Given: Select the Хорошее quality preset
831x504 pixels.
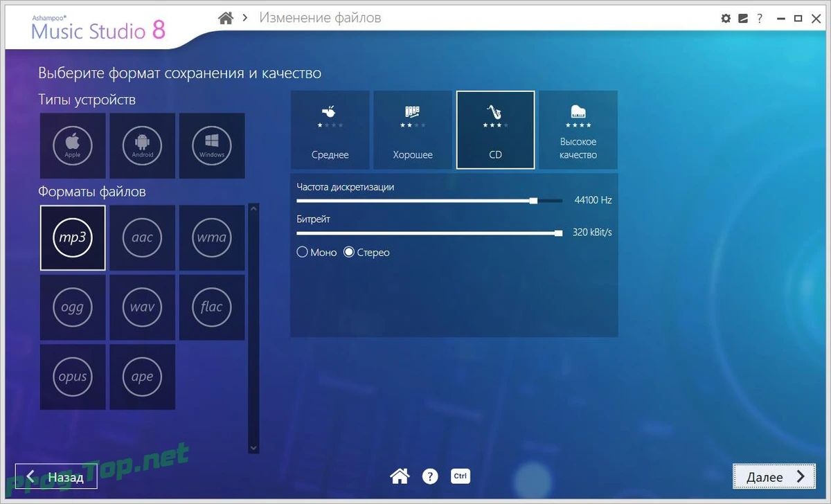Looking at the screenshot, I should (x=413, y=130).
